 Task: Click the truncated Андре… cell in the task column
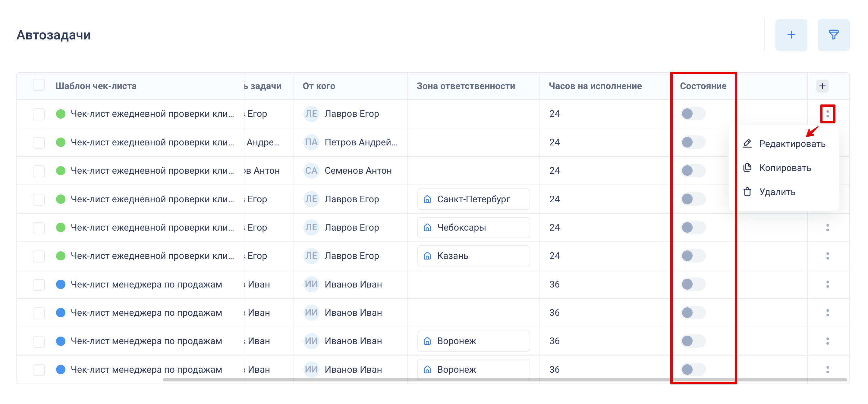tap(263, 142)
